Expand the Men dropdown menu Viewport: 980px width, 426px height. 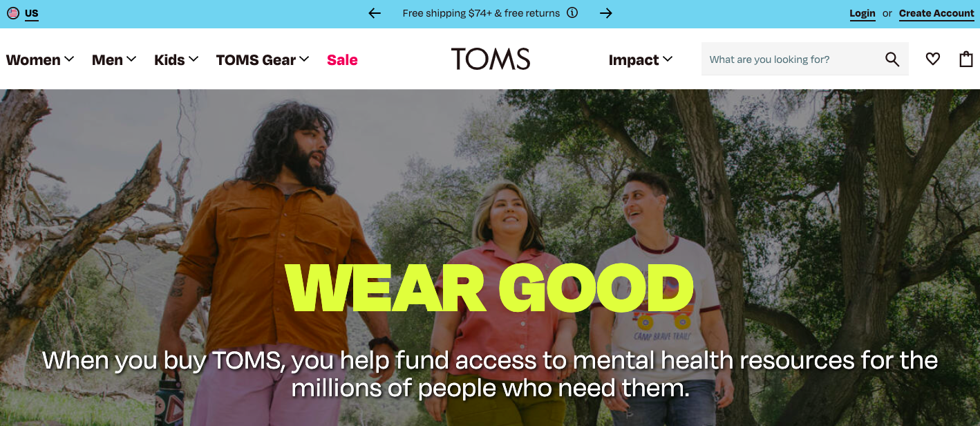[114, 60]
